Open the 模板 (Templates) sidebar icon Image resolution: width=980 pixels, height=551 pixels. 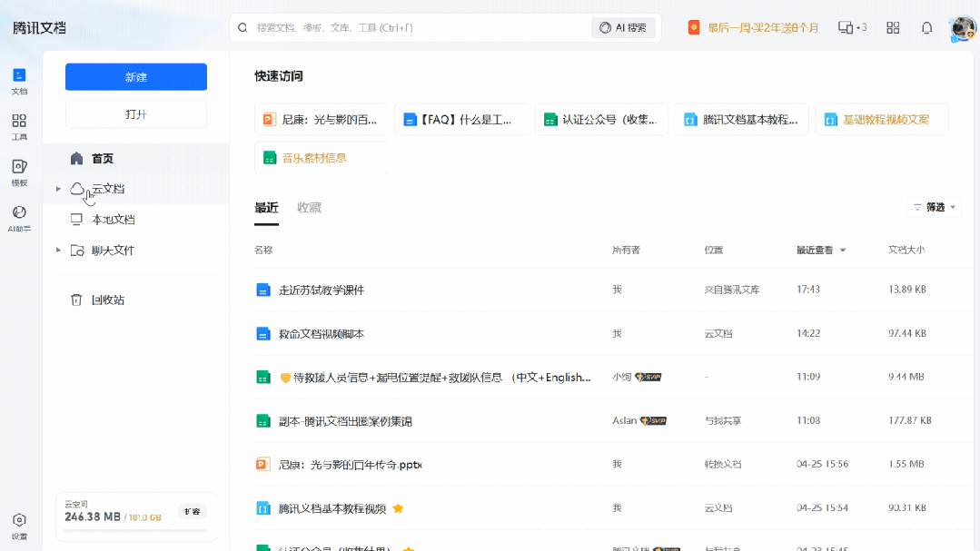[x=19, y=172]
